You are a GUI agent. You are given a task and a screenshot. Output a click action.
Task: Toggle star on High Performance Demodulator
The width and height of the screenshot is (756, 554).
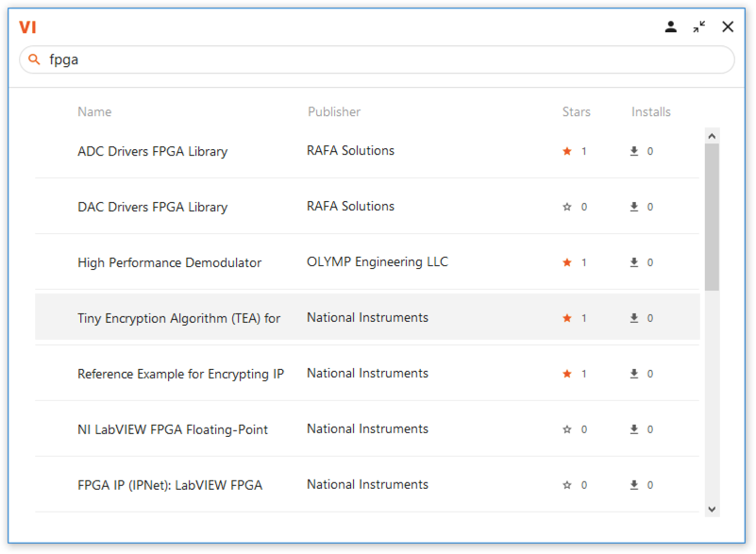coord(567,262)
